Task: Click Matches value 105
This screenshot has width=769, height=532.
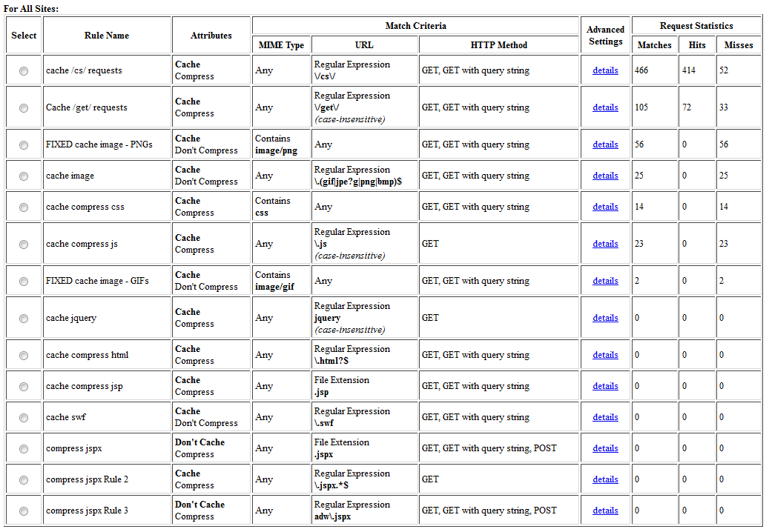Action: point(641,107)
